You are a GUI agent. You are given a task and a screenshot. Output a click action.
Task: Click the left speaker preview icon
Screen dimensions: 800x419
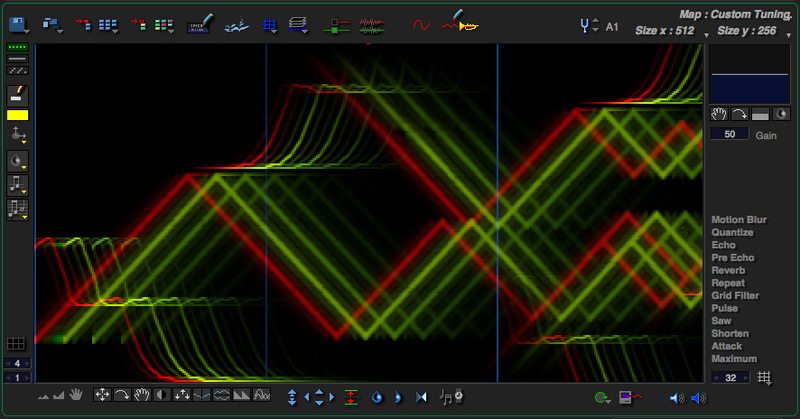pyautogui.click(x=677, y=398)
